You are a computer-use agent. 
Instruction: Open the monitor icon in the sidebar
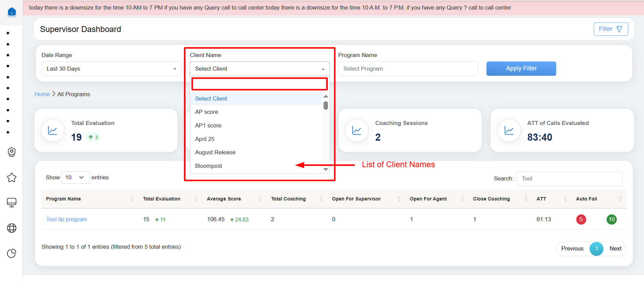[12, 203]
